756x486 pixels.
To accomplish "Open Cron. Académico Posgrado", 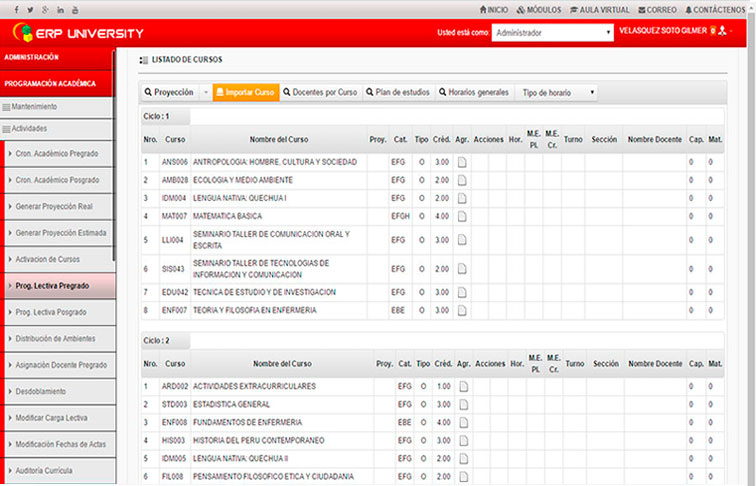I will tap(60, 180).
